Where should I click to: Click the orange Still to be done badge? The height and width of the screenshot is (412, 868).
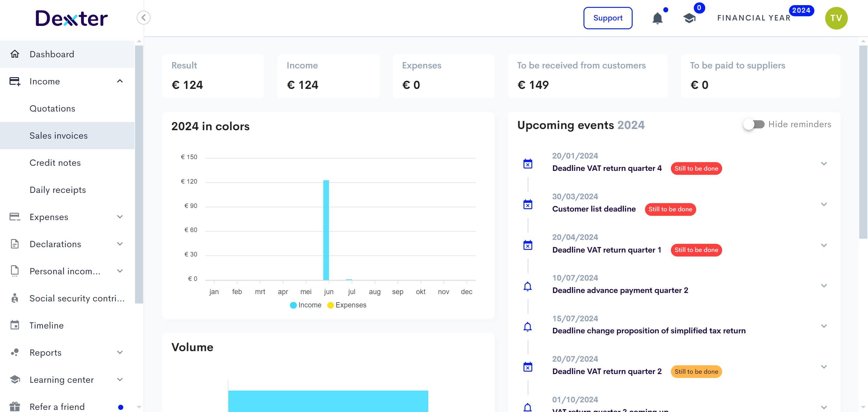696,372
